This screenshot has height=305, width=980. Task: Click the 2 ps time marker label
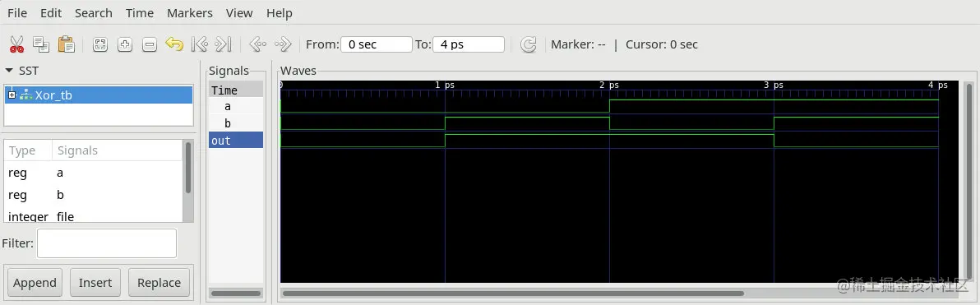click(609, 85)
